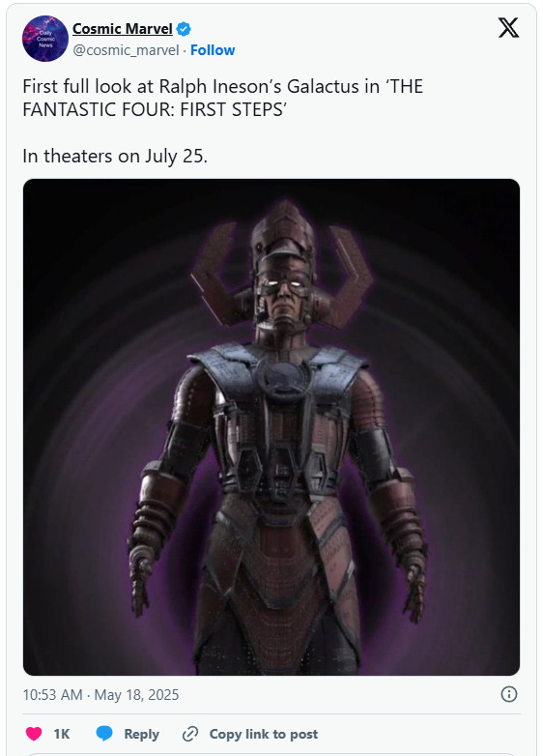Open the X logo link
543x756 pixels.
tap(508, 27)
